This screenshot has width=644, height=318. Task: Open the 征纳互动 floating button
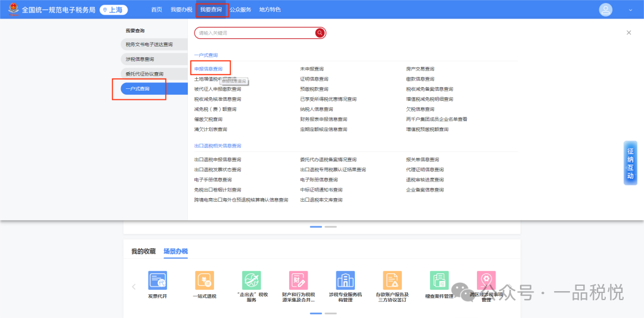630,163
